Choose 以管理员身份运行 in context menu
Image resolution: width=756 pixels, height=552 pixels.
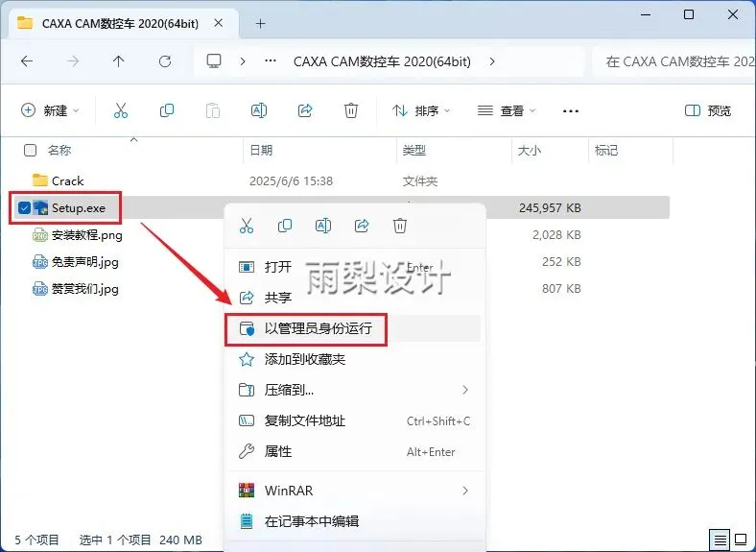pos(354,328)
